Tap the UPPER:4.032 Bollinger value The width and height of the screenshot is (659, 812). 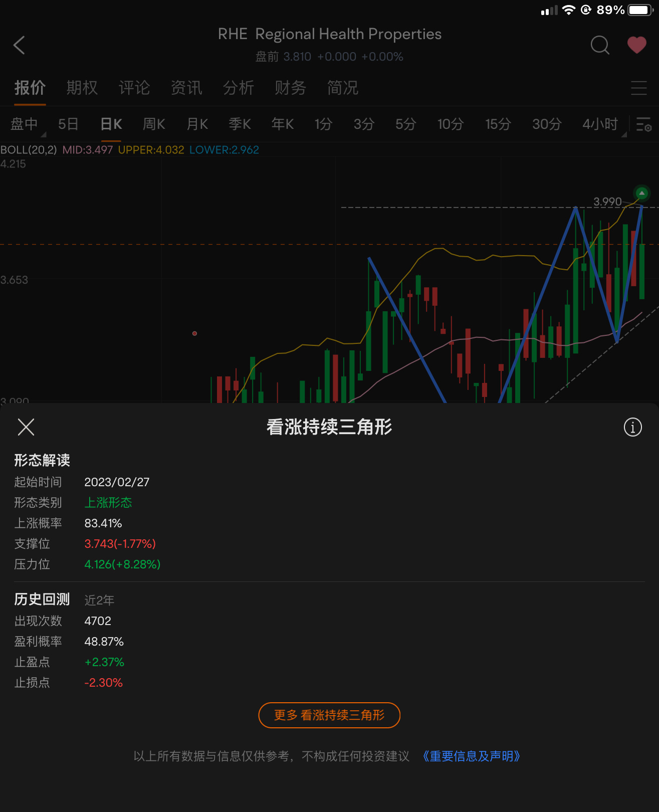pos(151,150)
